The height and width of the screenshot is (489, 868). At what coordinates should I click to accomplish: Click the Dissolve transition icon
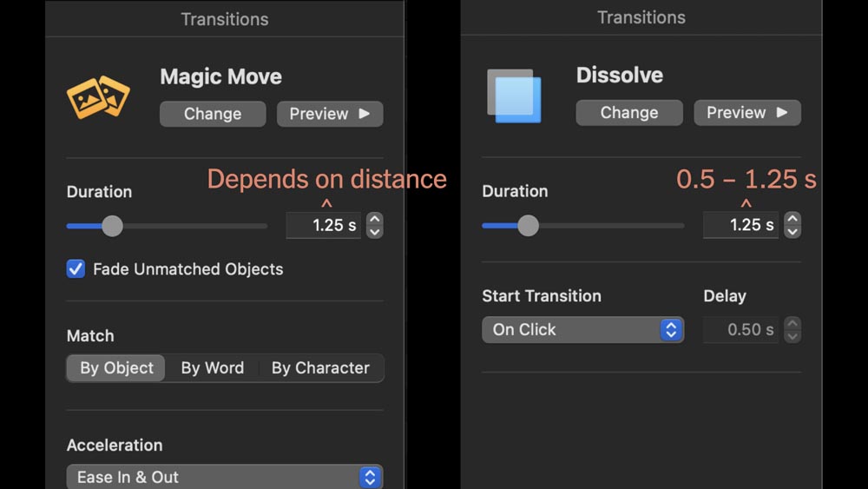point(514,96)
